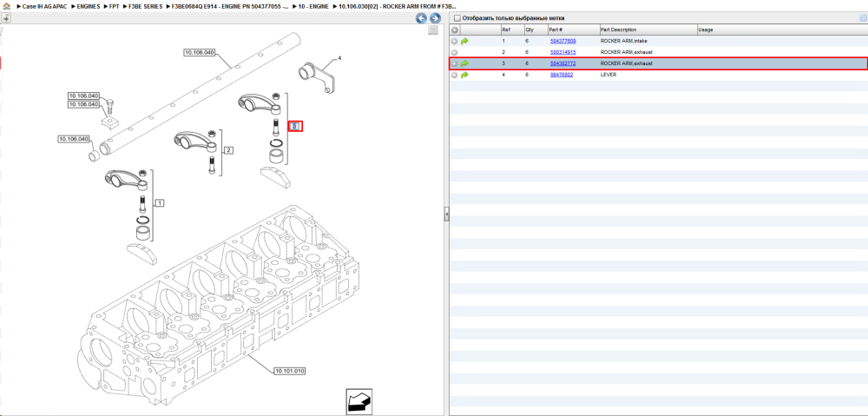
Task: Click the circle icon in the table header
Action: 455,30
